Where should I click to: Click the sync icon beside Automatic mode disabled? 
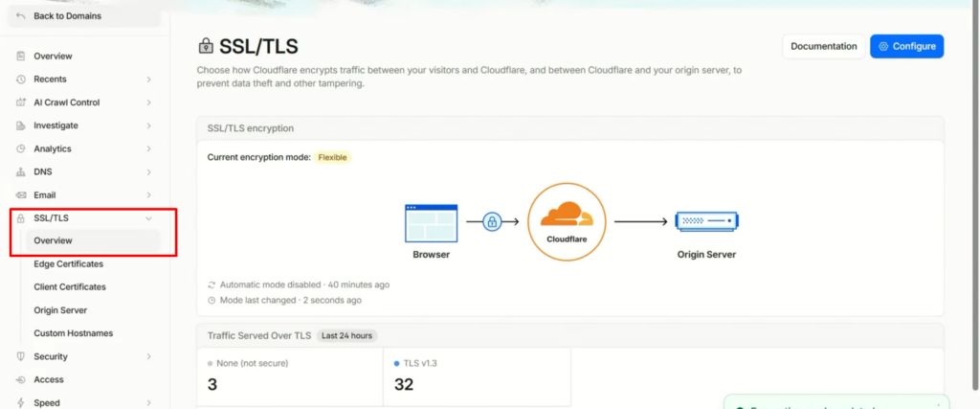tap(212, 284)
